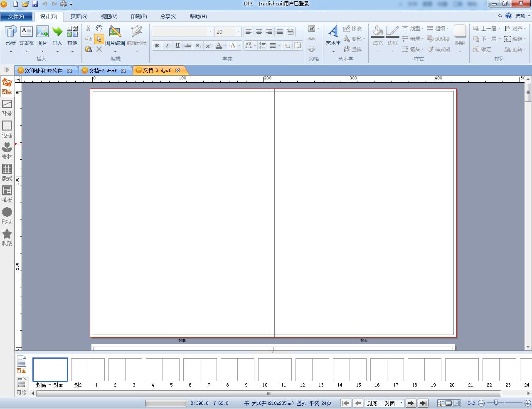Set text alignment to right
The image size is (532, 409).
pyautogui.click(x=269, y=32)
